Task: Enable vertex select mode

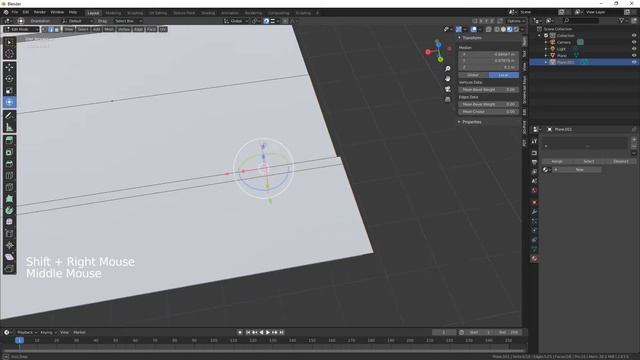Action: click(x=45, y=29)
